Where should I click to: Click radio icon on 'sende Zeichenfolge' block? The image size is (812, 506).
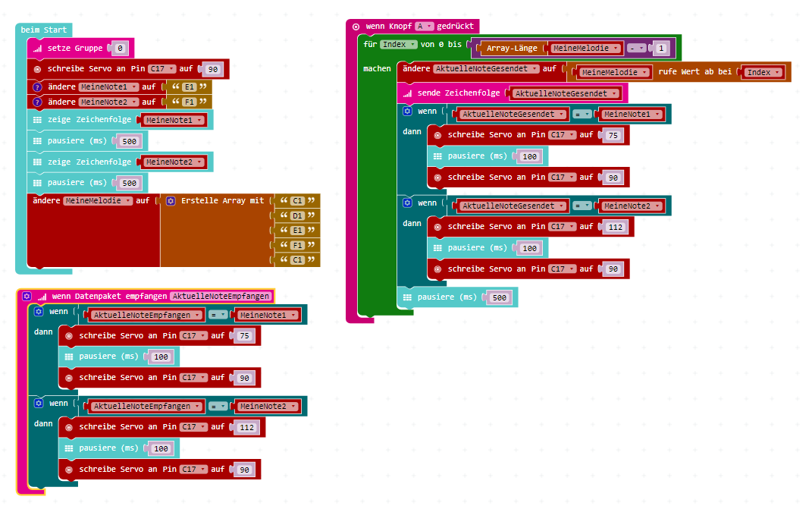(x=408, y=93)
